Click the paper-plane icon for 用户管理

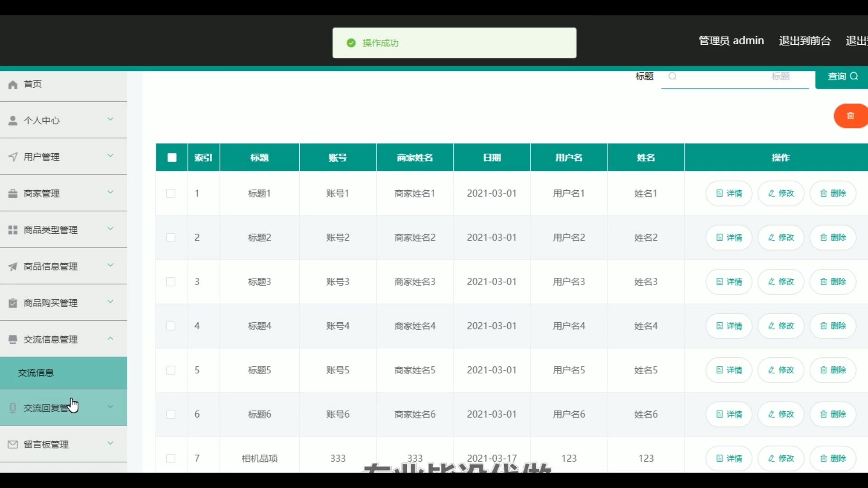click(x=13, y=157)
